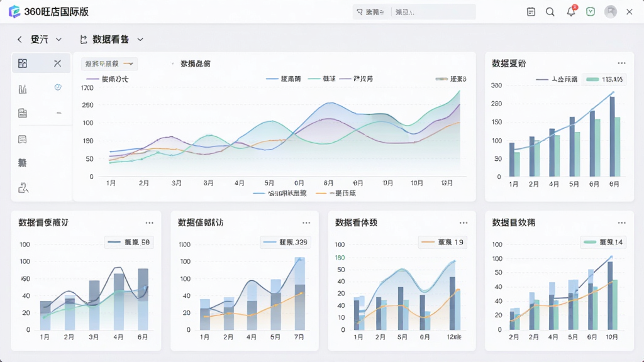The image size is (644, 362).
Task: Expand the chevron next to the data board title
Action: point(140,40)
